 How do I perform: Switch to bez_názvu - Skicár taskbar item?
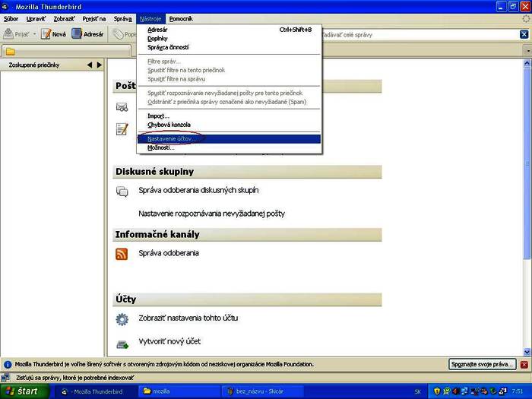263,391
